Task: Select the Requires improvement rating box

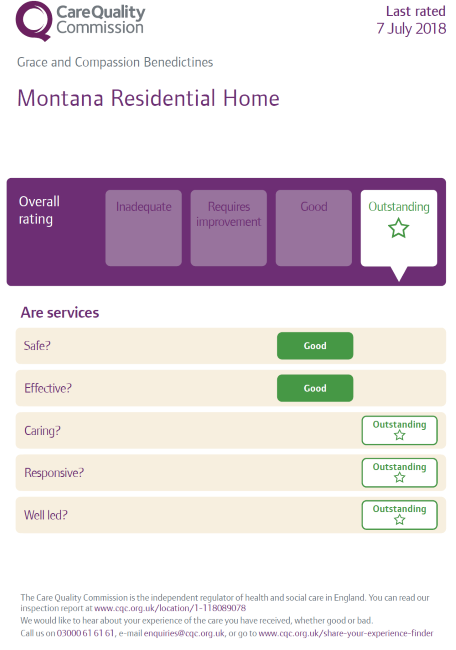Action: pos(228,228)
